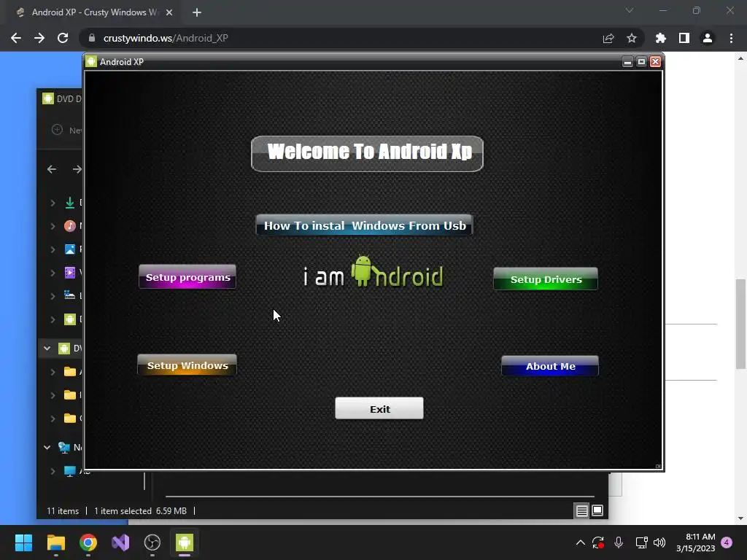The image size is (747, 560).
Task: Open the Chrome three-dot menu
Action: (731, 38)
